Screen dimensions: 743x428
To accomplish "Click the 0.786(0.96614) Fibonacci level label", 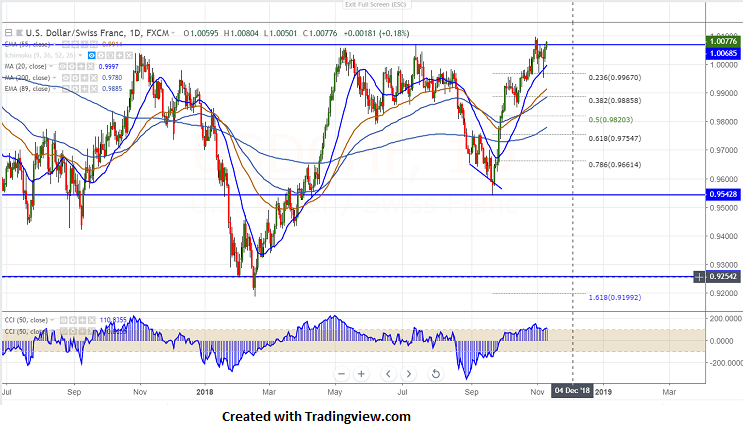I will coord(615,164).
